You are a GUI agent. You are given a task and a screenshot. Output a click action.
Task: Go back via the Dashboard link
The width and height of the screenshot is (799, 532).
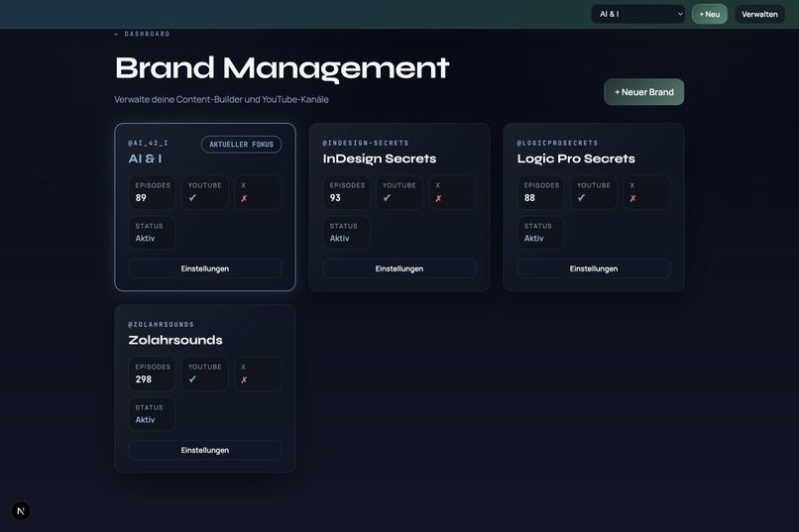(x=142, y=34)
